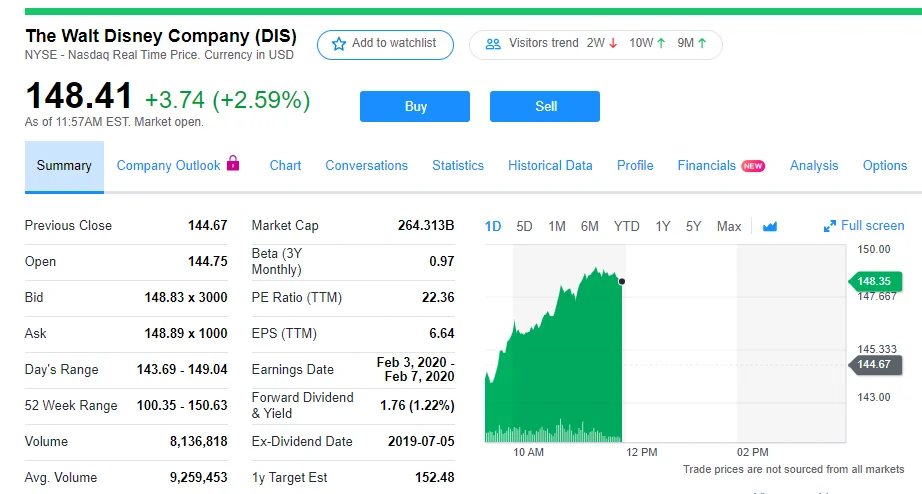Click the Forward Dividend & Yield label

[302, 405]
